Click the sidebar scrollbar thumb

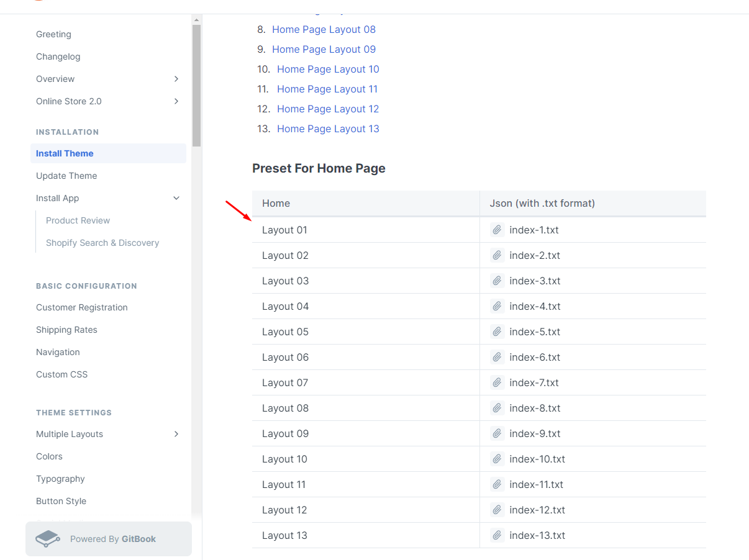pos(196,86)
